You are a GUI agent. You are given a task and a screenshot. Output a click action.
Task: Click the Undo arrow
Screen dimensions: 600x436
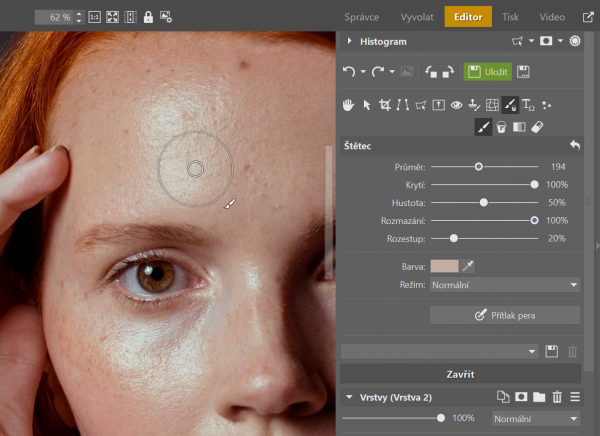click(349, 72)
